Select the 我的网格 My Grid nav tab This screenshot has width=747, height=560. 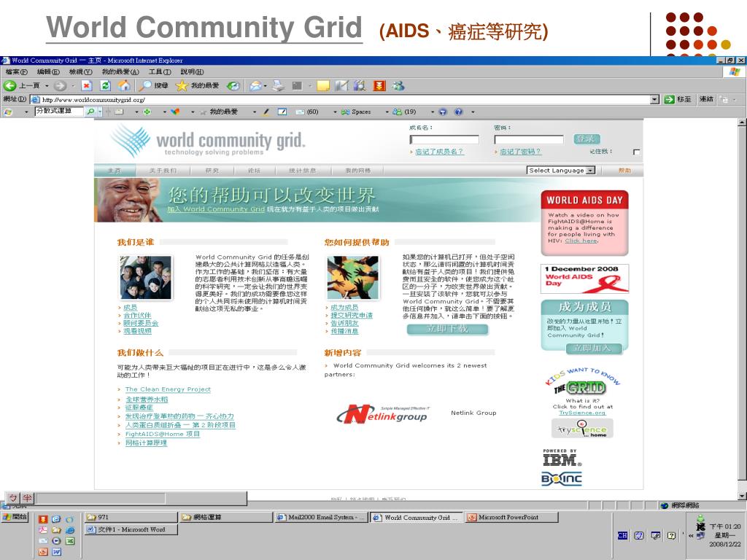pyautogui.click(x=358, y=171)
